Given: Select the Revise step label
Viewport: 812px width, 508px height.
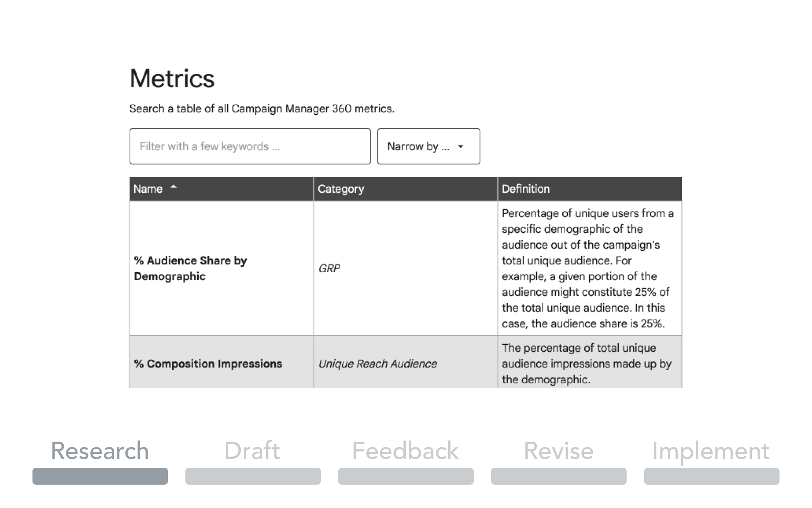Looking at the screenshot, I should (559, 451).
